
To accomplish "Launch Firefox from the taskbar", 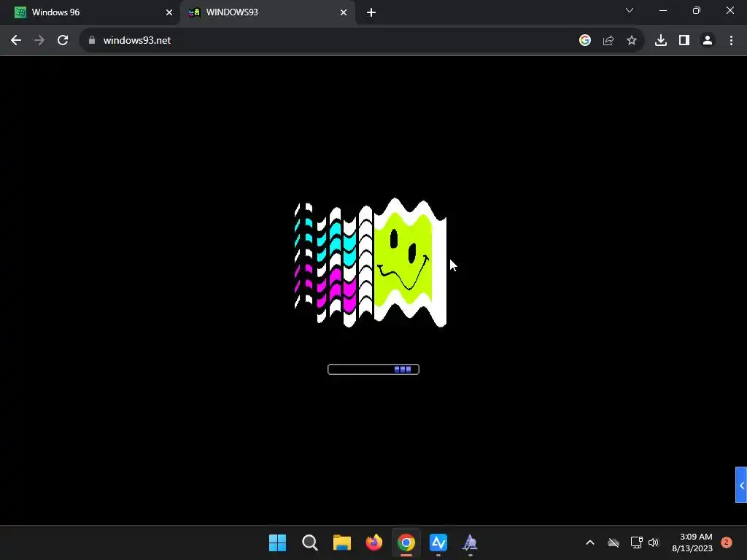I will (374, 542).
